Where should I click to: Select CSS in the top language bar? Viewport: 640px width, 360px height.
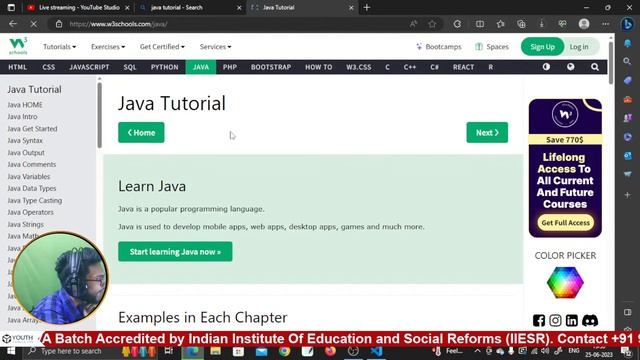[49, 67]
